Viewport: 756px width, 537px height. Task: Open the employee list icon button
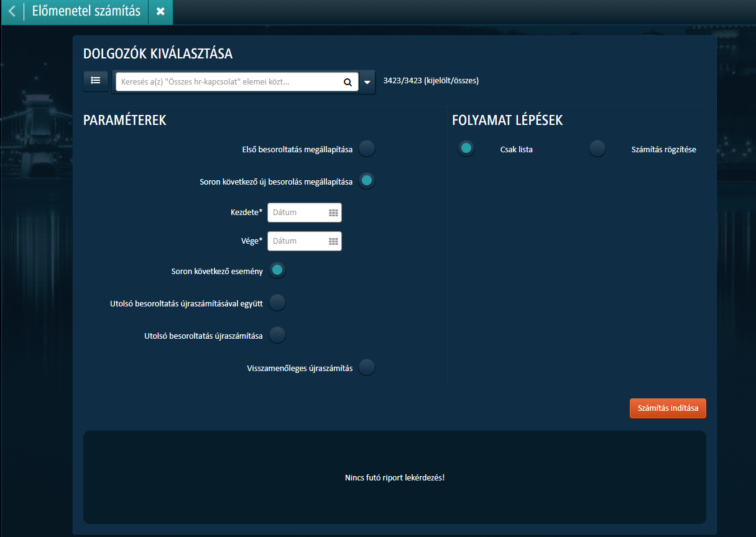pos(96,81)
